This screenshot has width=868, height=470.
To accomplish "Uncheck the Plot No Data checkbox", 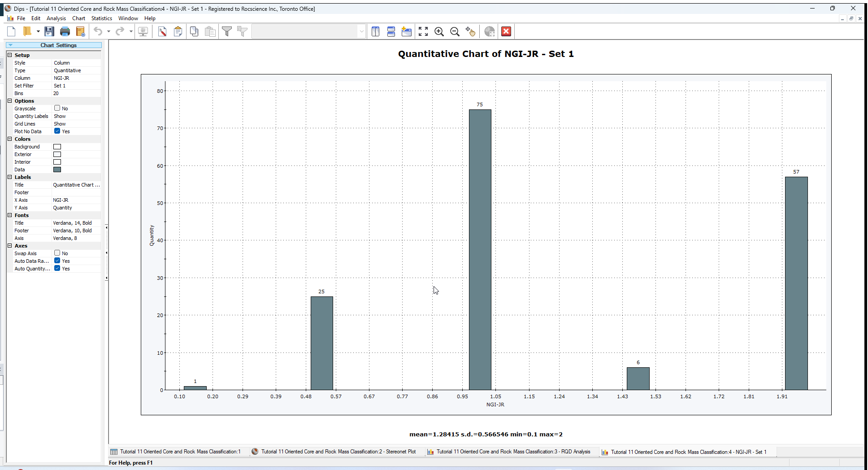I will tap(57, 131).
